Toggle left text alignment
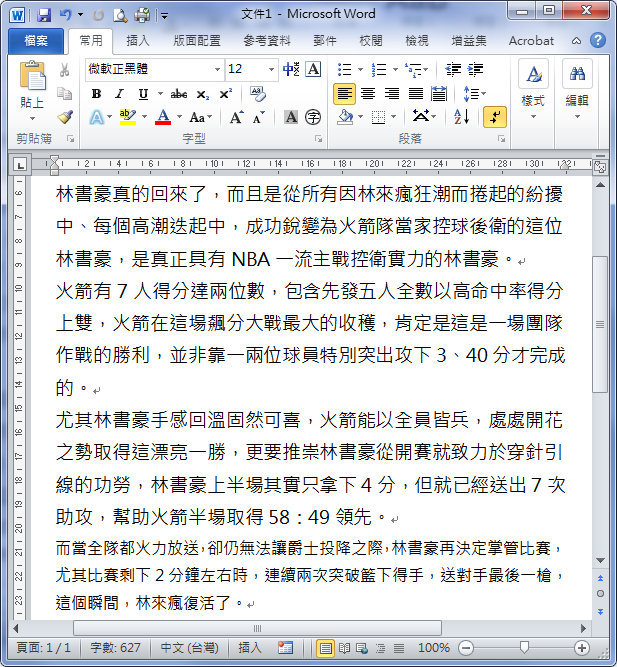Screen dimensions: 617x667 point(344,94)
